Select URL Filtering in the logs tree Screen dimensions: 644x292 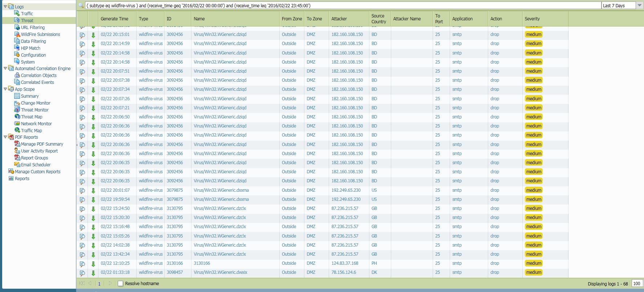tap(33, 27)
